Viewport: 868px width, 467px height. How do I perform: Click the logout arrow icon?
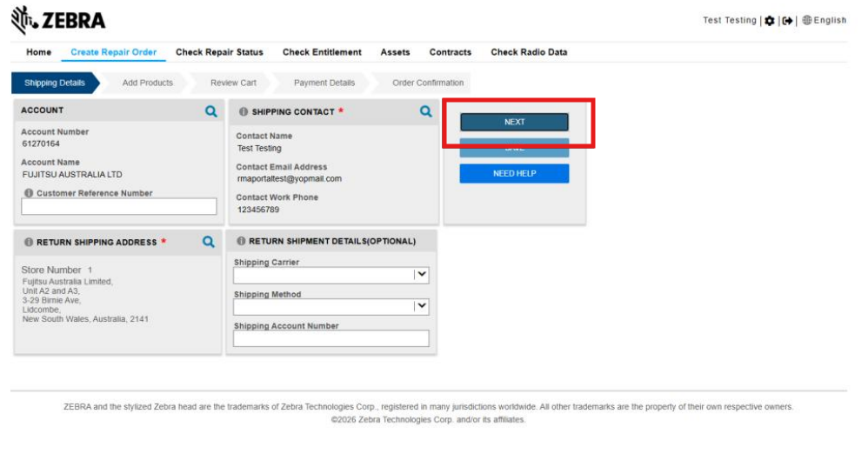pos(787,21)
